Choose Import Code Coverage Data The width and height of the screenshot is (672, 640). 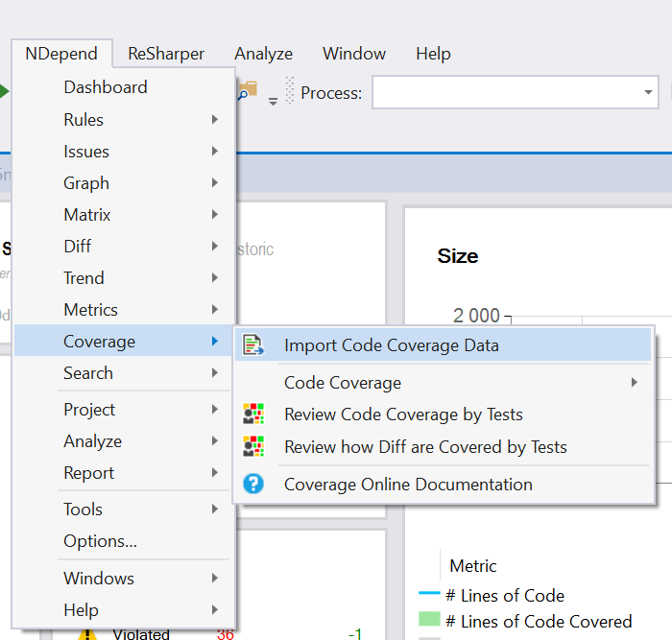pyautogui.click(x=444, y=345)
